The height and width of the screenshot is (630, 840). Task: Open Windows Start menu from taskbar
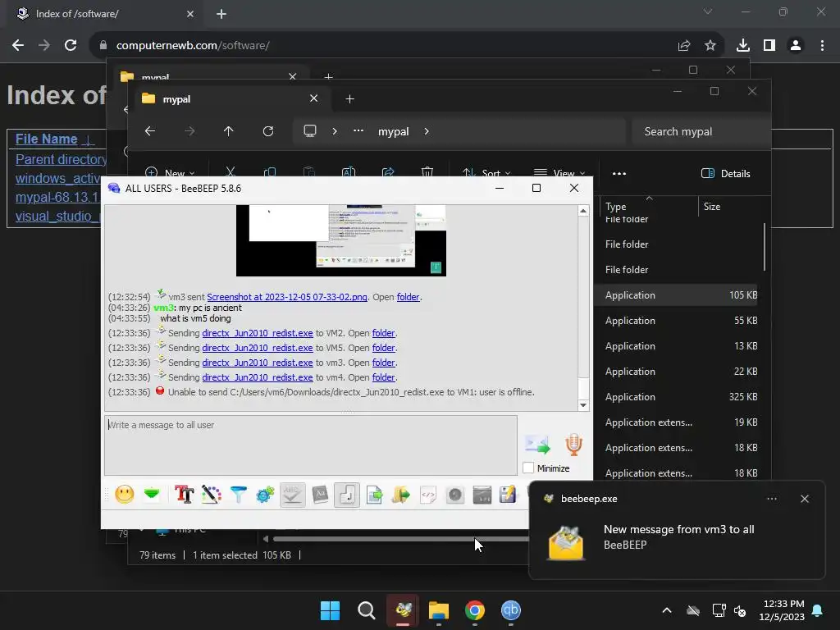pyautogui.click(x=330, y=610)
